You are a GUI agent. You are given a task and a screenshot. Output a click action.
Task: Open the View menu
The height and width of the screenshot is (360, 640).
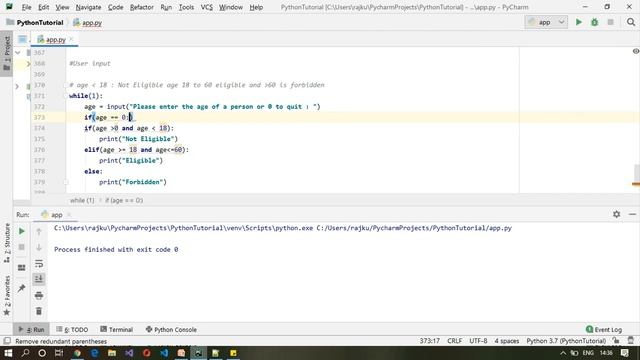pyautogui.click(x=62, y=7)
